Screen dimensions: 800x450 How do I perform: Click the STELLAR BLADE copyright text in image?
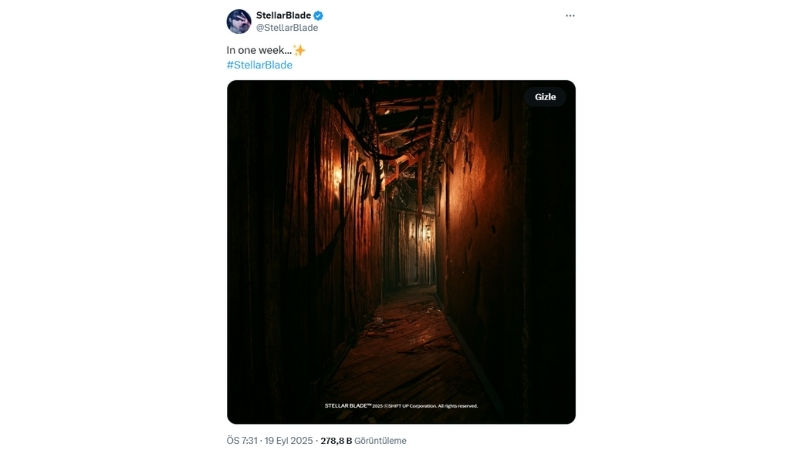coord(401,406)
